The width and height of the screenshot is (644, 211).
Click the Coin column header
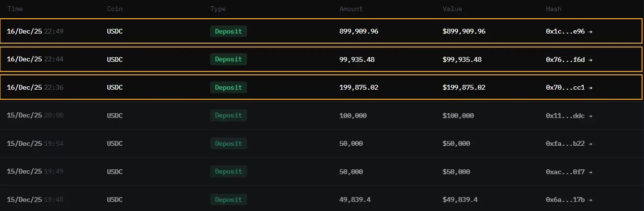coord(114,9)
